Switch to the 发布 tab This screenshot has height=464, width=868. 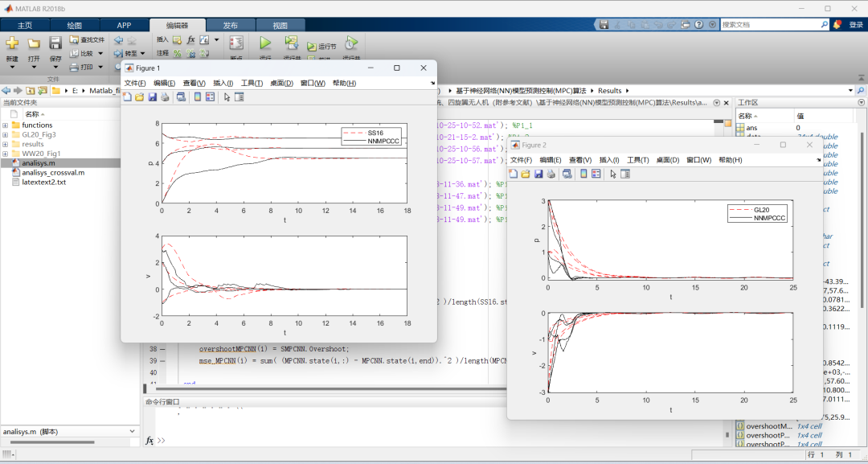(x=231, y=26)
